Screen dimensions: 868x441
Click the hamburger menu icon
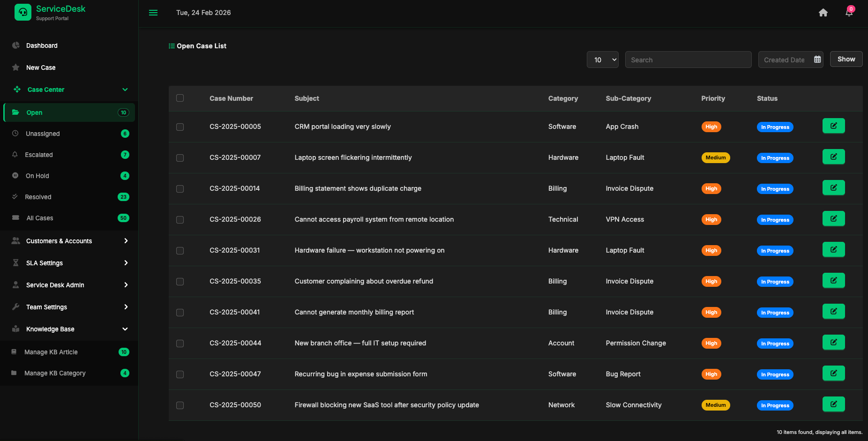pos(153,13)
